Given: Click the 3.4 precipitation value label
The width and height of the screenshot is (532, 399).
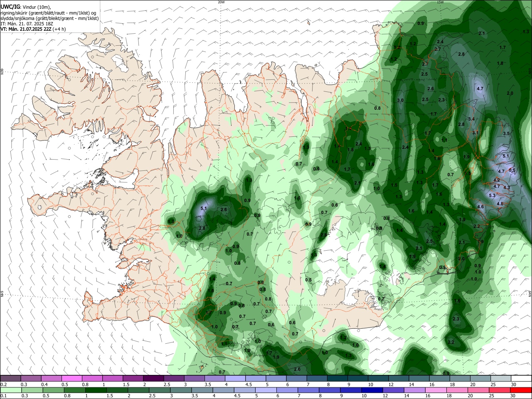Looking at the screenshot, I should 471,119.
